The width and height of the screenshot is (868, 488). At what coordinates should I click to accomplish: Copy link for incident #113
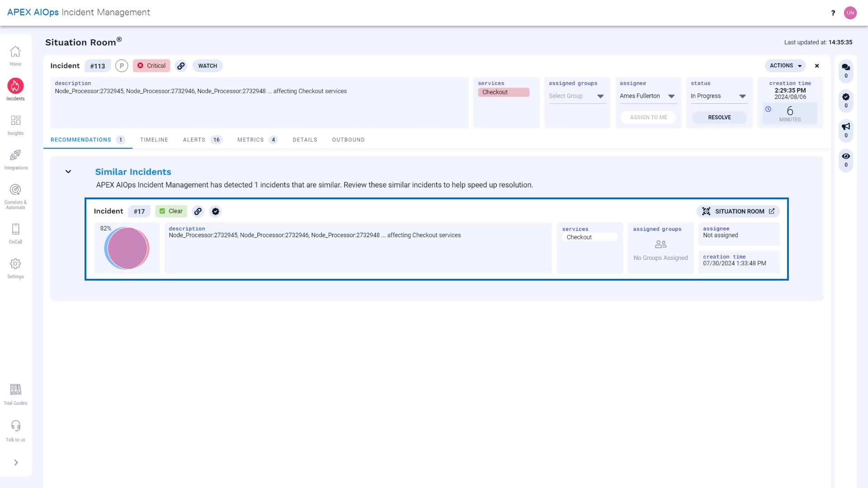(x=181, y=66)
